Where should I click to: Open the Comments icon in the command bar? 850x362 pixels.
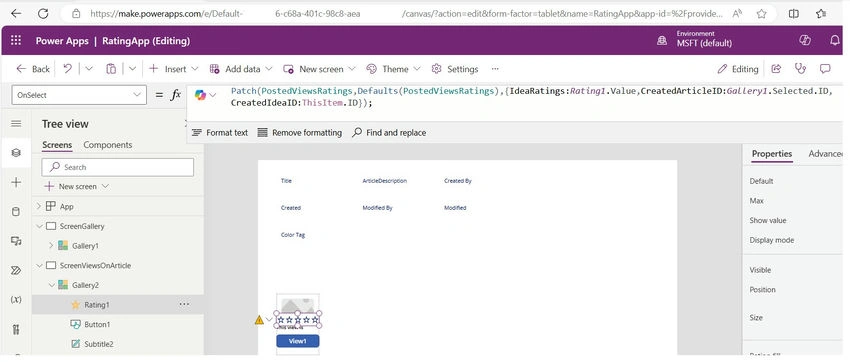pos(825,69)
